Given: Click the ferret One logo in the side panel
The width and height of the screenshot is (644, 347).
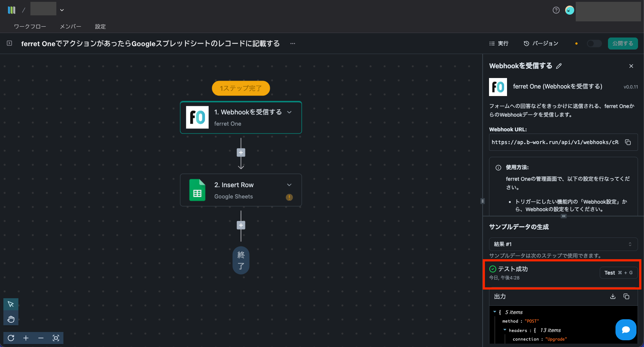Looking at the screenshot, I should pos(498,87).
